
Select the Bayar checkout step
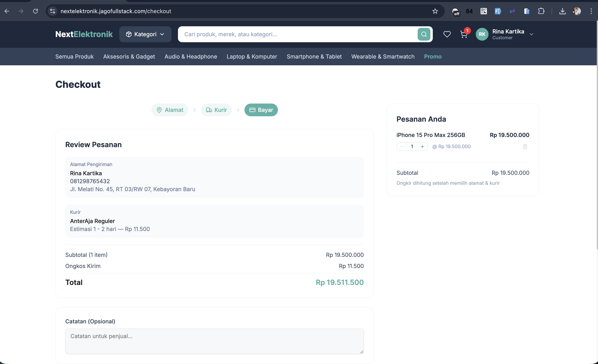click(261, 110)
